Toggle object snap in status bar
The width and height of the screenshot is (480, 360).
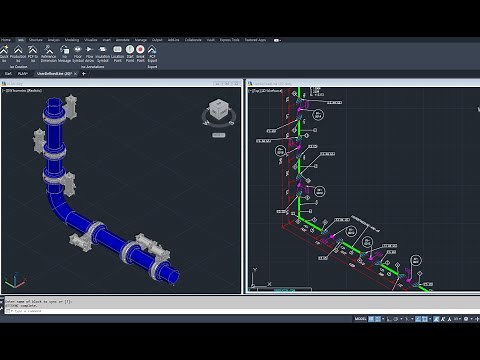[424, 319]
